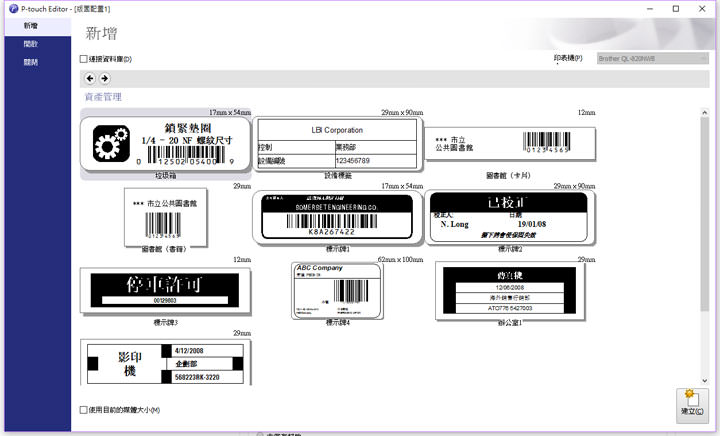Select the 影印機 label template
This screenshot has width=720, height=436.
pos(166,364)
